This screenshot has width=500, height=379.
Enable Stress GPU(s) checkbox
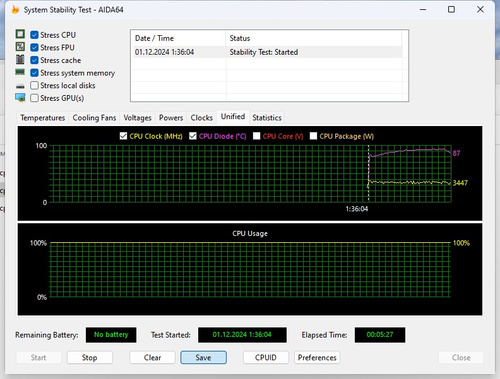[x=34, y=98]
